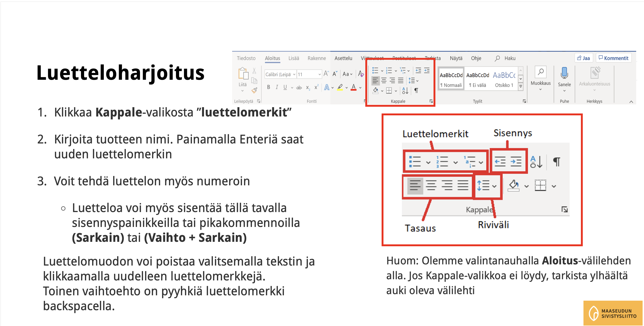Image resolution: width=644 pixels, height=326 pixels.
Task: Click the Muokkaus magnifier icon
Action: 540,72
